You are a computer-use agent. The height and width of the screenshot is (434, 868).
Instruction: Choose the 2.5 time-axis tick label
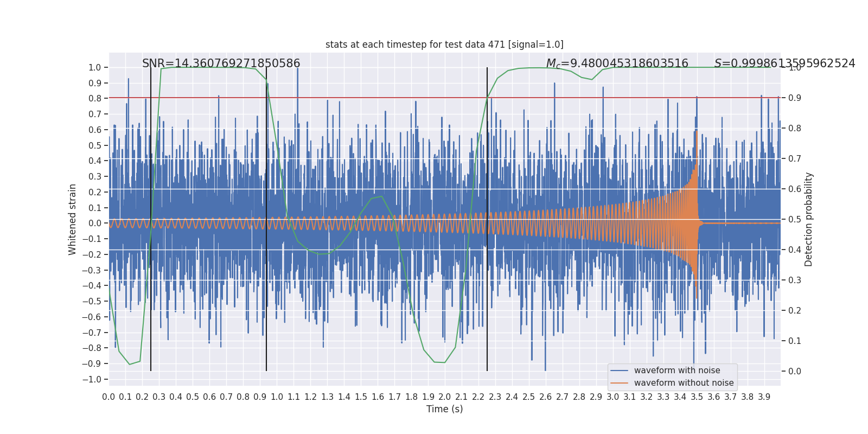click(x=529, y=397)
